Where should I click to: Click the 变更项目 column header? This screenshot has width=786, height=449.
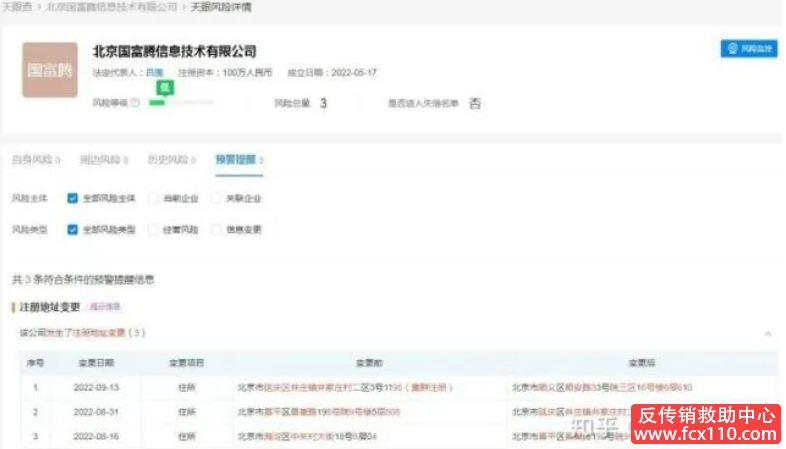[x=186, y=363]
